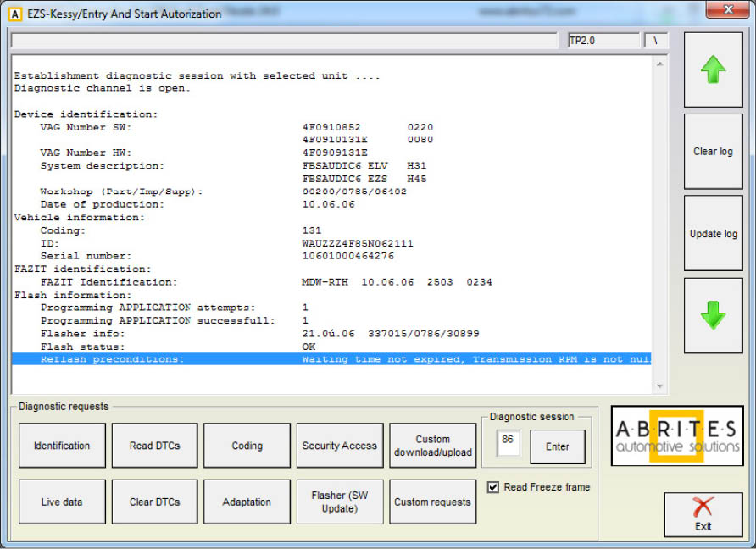Click the green up arrow button

coord(713,70)
